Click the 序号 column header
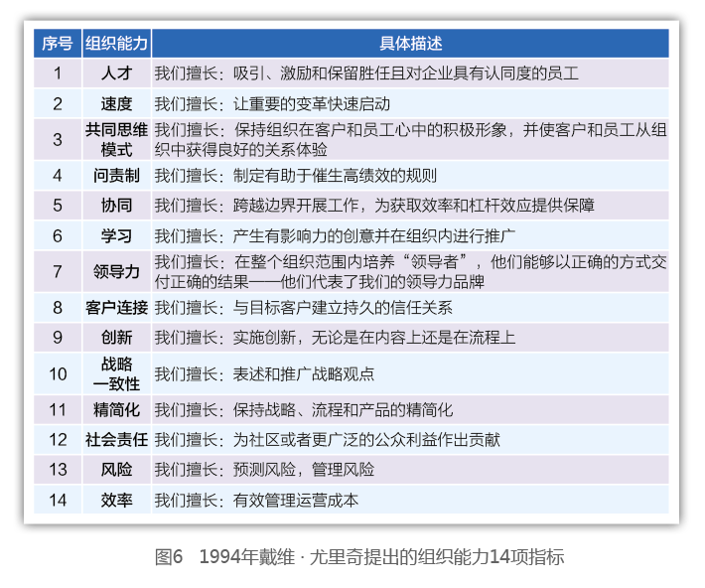This screenshot has width=705, height=588. click(x=58, y=44)
